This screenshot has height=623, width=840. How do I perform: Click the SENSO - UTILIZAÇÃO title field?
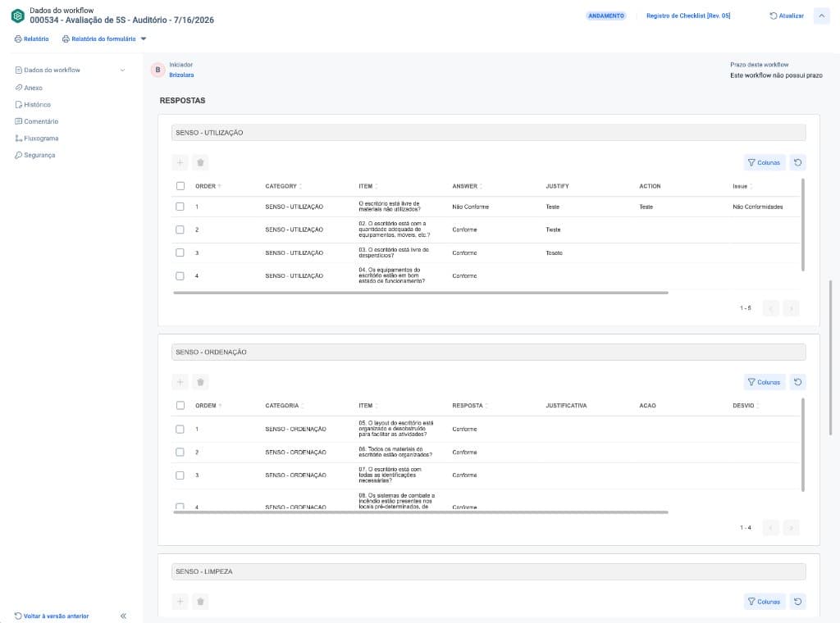pyautogui.click(x=489, y=133)
